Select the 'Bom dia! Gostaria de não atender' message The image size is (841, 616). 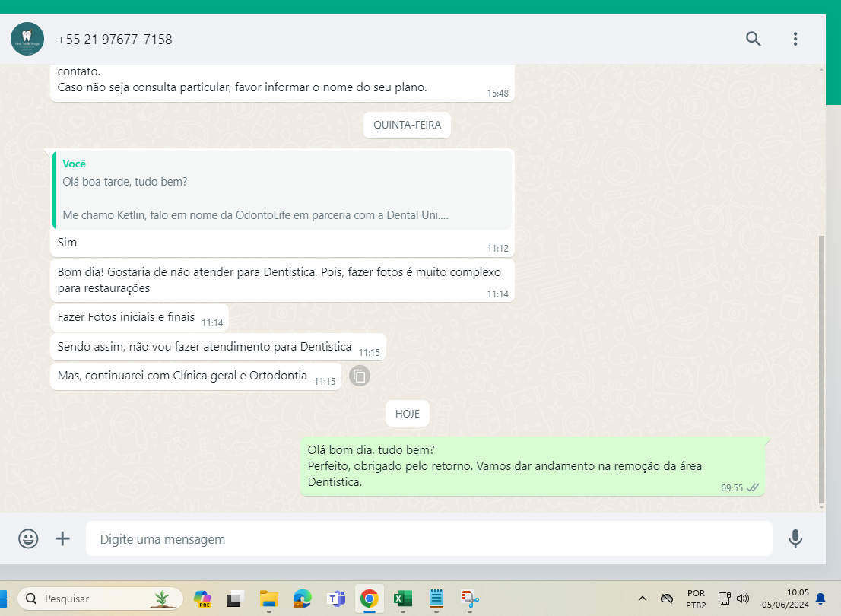(282, 280)
